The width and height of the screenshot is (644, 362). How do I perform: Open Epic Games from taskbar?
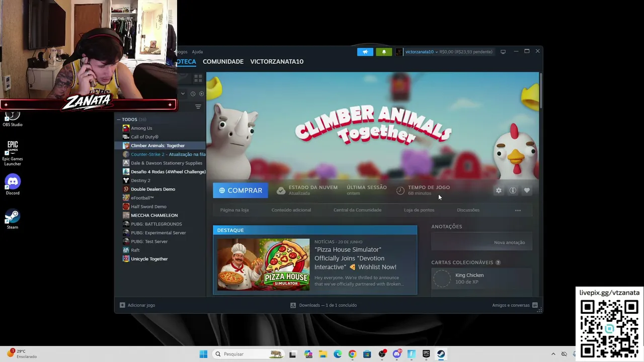426,354
